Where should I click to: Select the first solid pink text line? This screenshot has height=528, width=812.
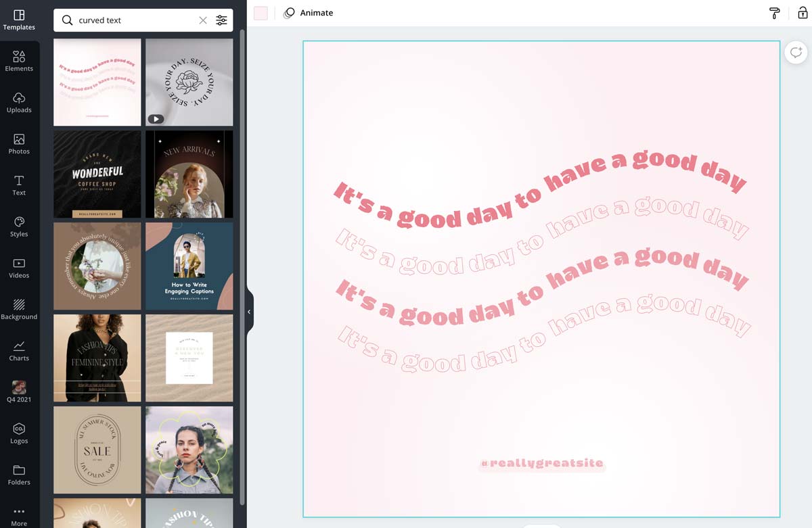(540, 189)
